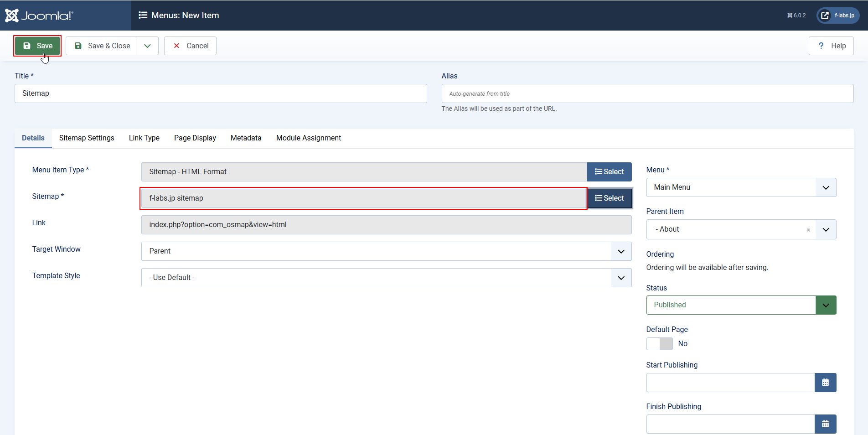Viewport: 868px width, 435px height.
Task: Open the Status Published dropdown
Action: [826, 305]
